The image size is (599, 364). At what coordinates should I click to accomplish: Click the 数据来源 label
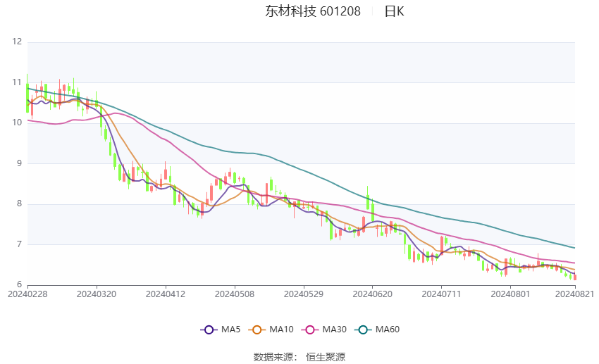point(273,357)
